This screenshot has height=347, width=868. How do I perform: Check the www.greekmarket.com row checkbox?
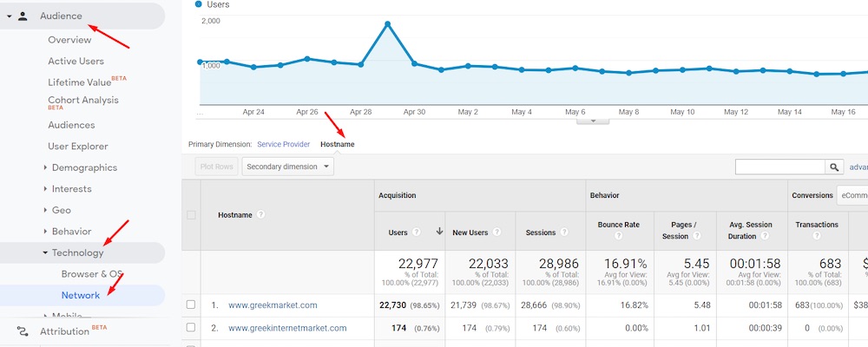point(191,305)
